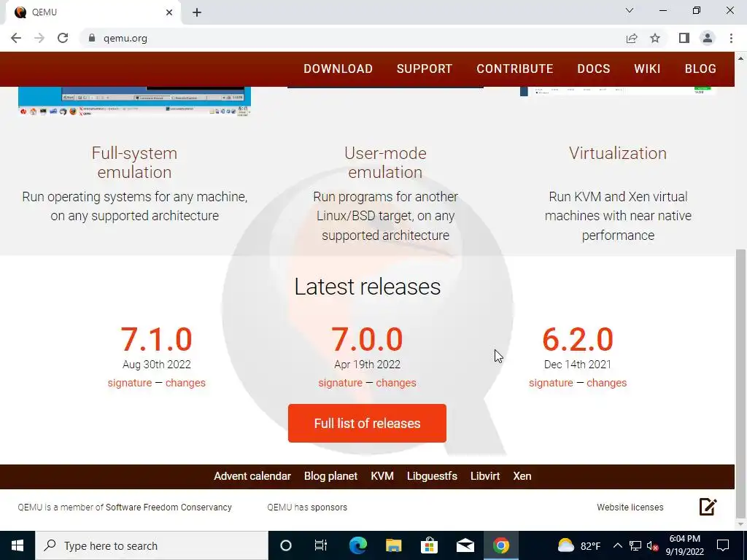The width and height of the screenshot is (747, 560).
Task: Reload the qemu.org page
Action: point(63,38)
